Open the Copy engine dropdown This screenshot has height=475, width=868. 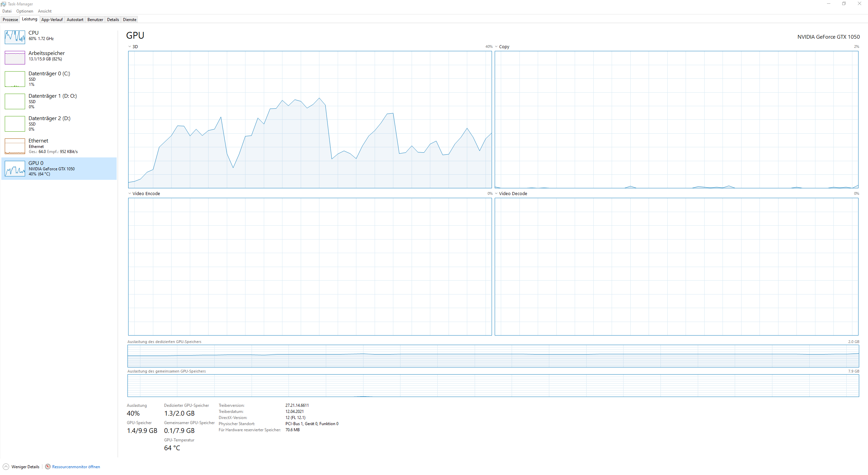click(496, 46)
